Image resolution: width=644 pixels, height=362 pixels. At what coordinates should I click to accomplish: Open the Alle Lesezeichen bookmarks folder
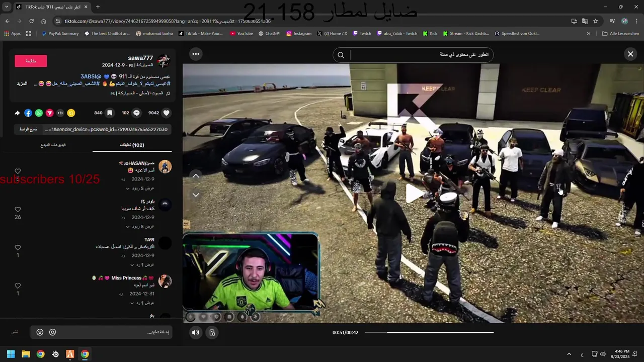tap(620, 34)
